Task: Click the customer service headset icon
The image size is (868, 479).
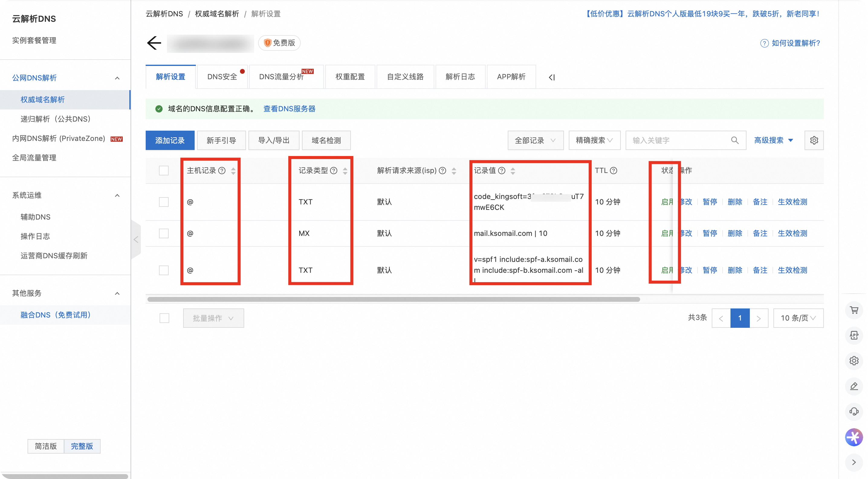Action: coord(853,411)
